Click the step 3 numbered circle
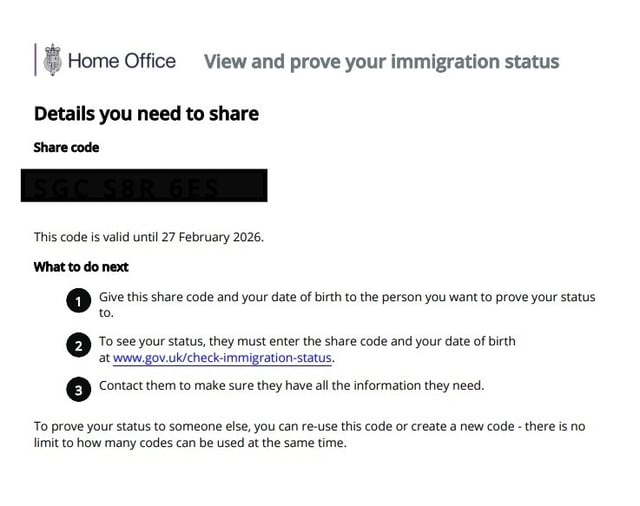The image size is (640, 506). coord(79,388)
